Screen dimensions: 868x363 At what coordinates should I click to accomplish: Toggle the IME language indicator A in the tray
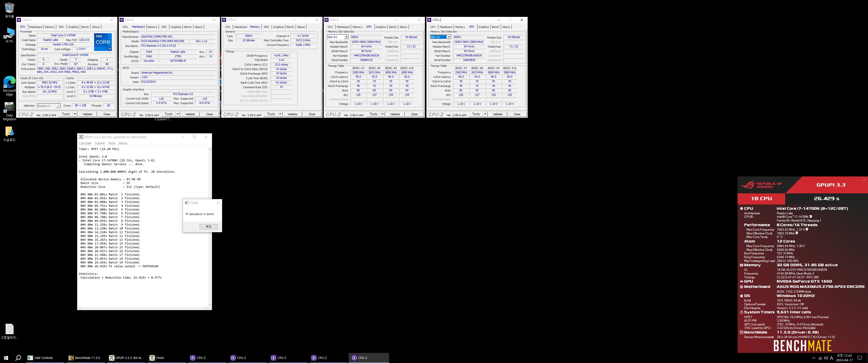(x=831, y=358)
